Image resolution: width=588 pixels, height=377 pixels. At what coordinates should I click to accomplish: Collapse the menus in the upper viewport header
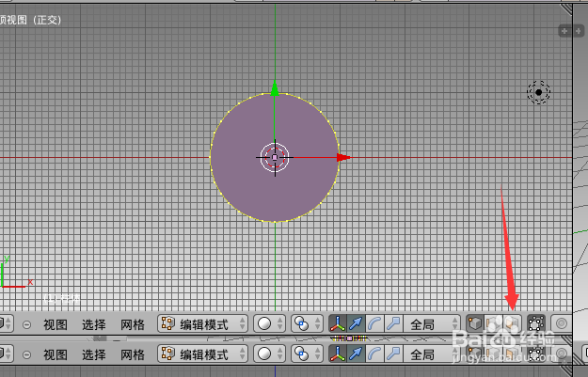tap(26, 324)
